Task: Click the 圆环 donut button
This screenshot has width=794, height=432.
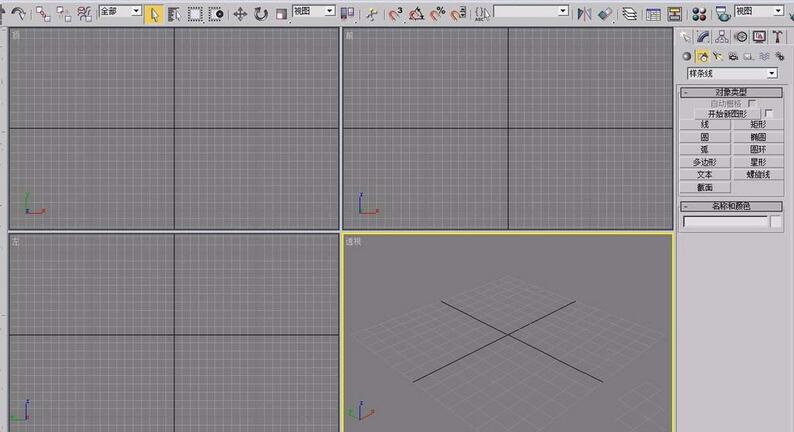Action: [x=758, y=150]
